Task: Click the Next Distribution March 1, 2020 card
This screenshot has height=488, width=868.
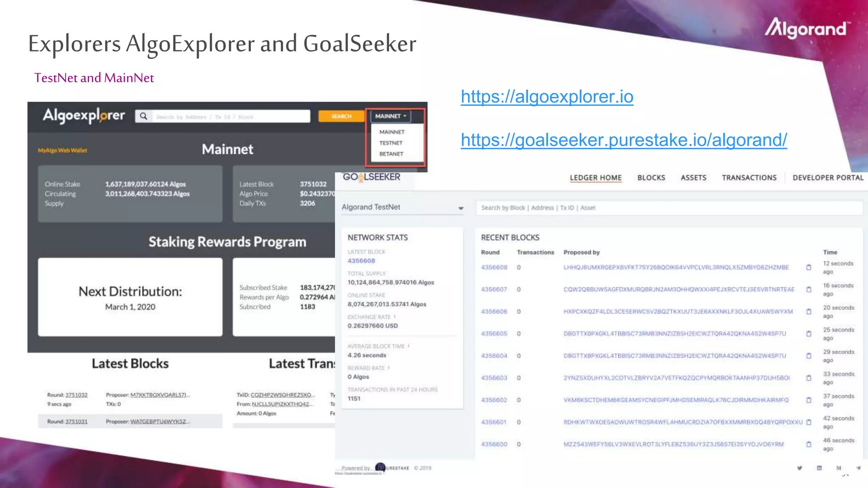Action: pyautogui.click(x=130, y=297)
